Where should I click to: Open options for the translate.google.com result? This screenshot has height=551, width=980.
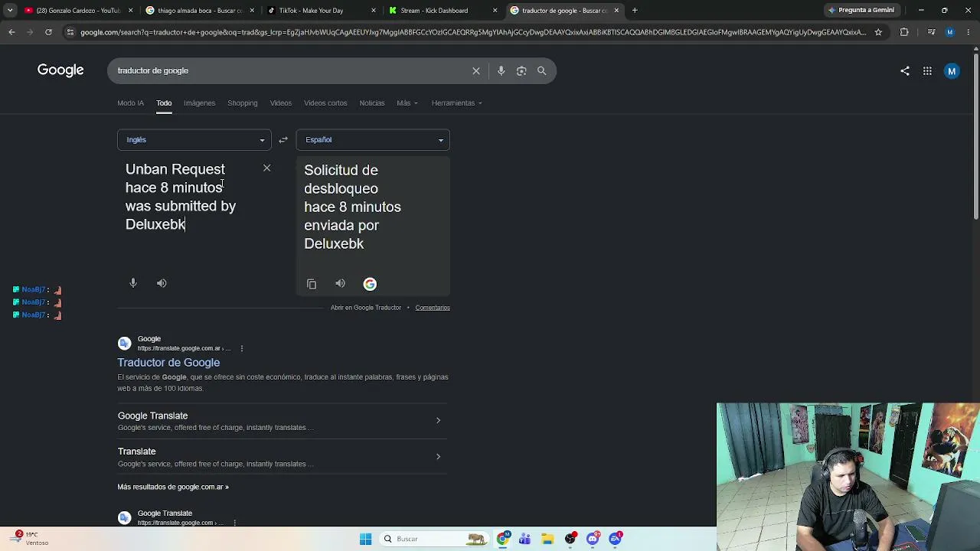(x=235, y=523)
